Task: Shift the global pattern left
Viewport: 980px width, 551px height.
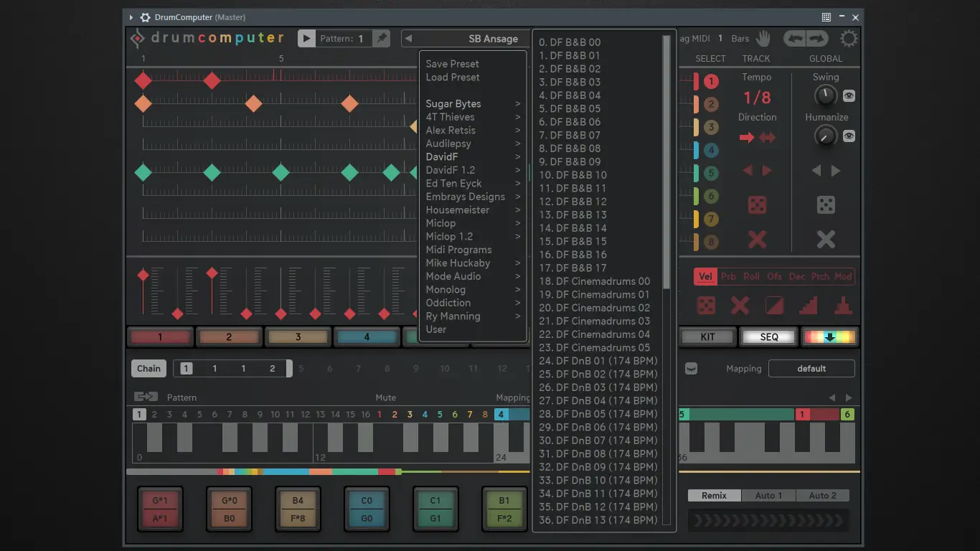Action: (x=816, y=171)
